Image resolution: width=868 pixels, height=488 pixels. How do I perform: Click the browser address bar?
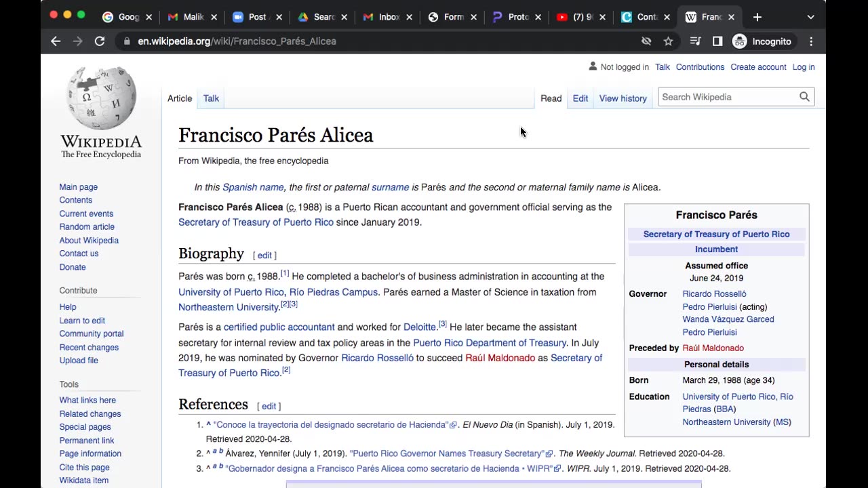[380, 41]
